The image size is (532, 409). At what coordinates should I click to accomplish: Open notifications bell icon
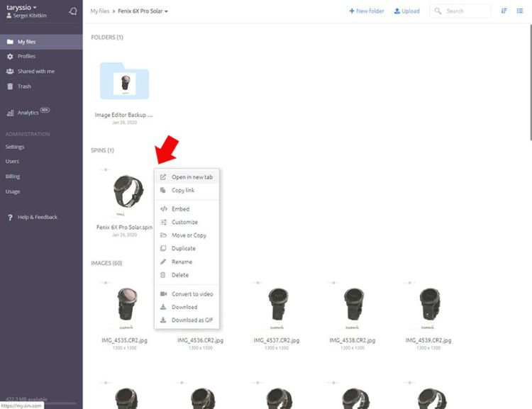coord(73,11)
